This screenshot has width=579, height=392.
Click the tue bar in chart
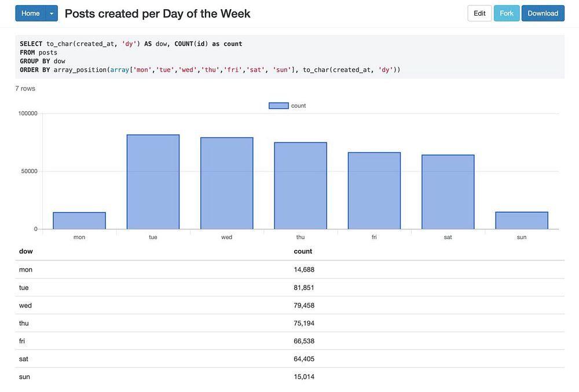tap(153, 182)
